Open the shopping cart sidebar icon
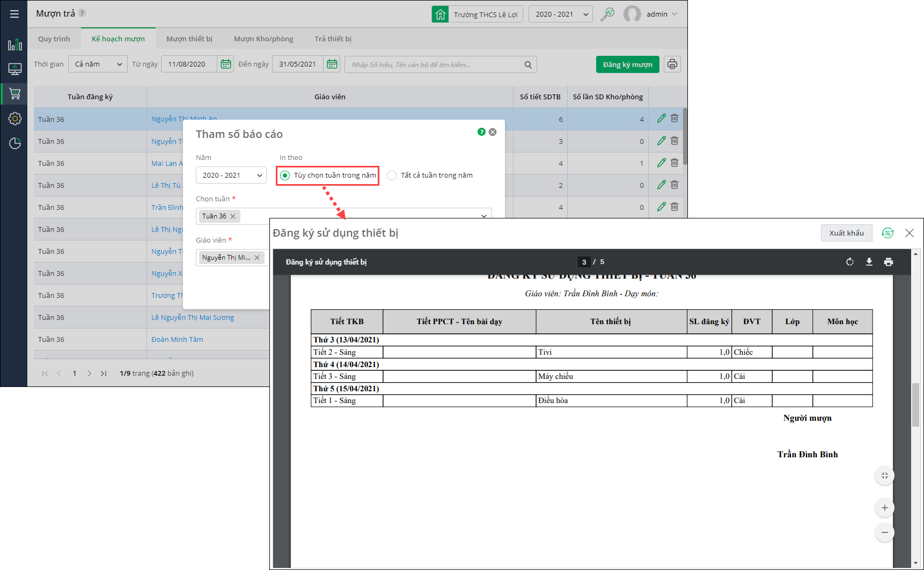924x570 pixels. 14,94
